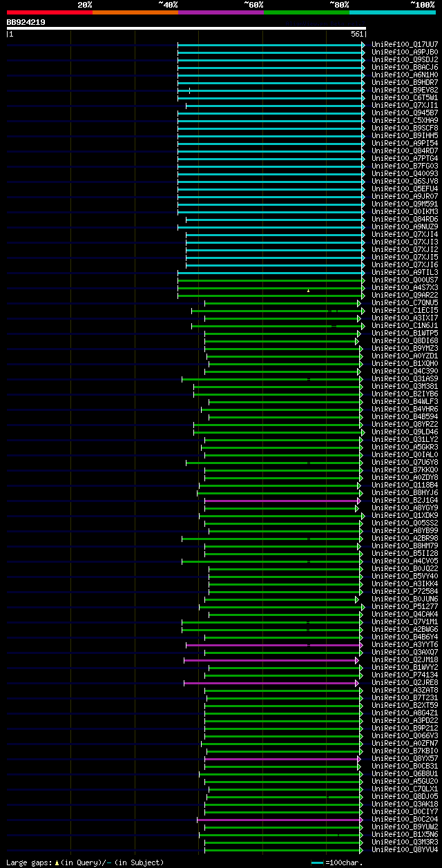
Task: Click hit label UniRef100_Q40093
Action: 405,173
